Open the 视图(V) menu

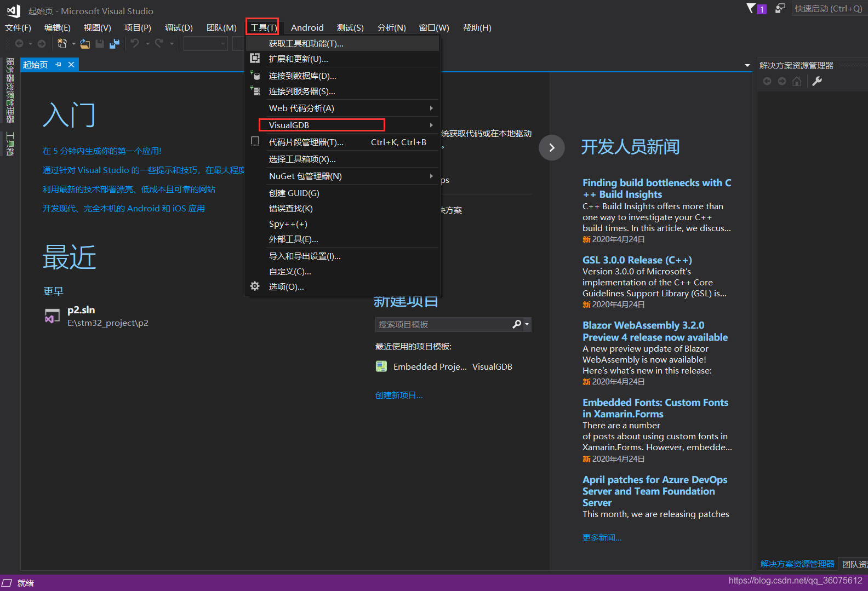pyautogui.click(x=98, y=28)
